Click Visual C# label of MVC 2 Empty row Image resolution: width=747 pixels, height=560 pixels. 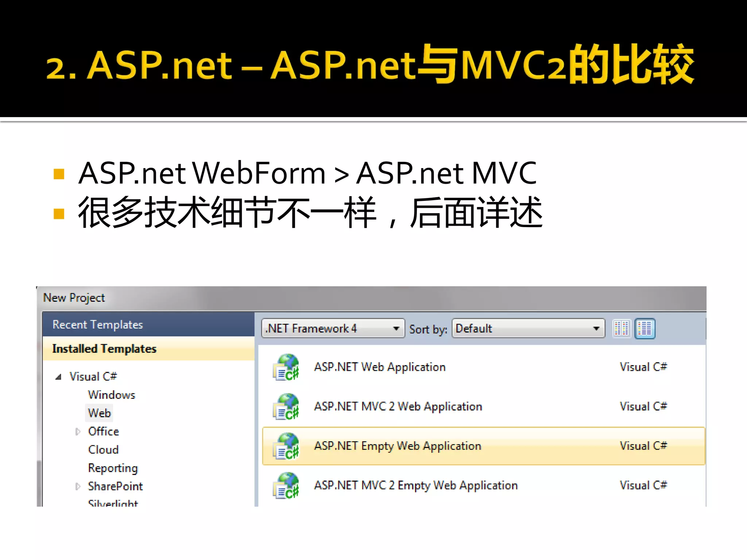click(643, 485)
